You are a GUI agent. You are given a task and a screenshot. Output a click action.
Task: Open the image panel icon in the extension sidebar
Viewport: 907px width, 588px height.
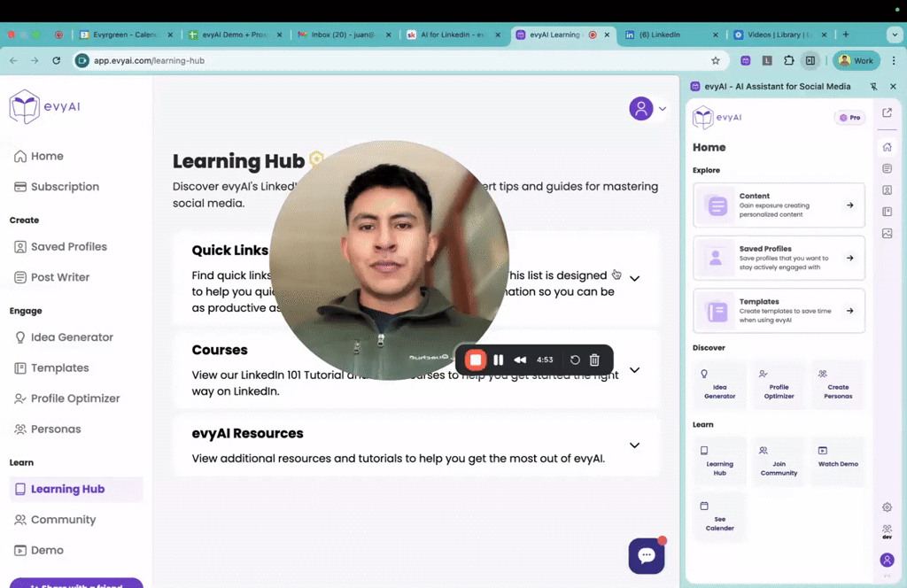(888, 233)
